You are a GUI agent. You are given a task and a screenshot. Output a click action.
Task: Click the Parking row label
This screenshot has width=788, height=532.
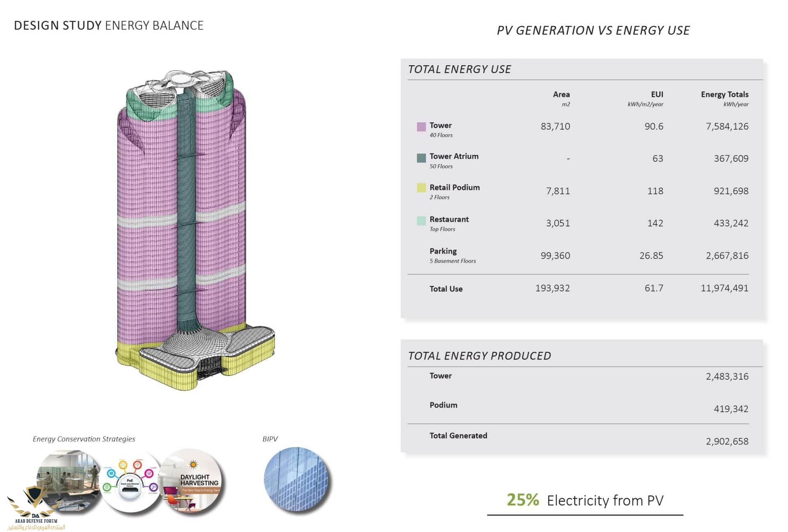coord(443,251)
